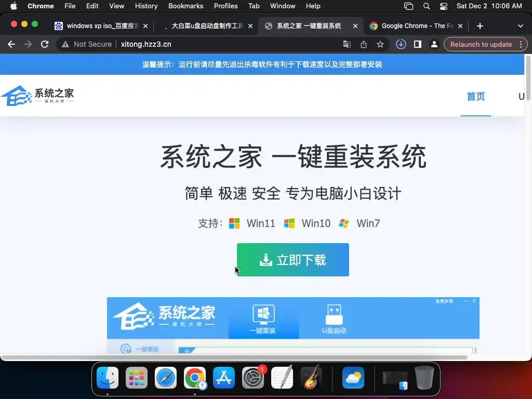Open the Help menu
Image resolution: width=532 pixels, height=399 pixels.
pos(313,6)
